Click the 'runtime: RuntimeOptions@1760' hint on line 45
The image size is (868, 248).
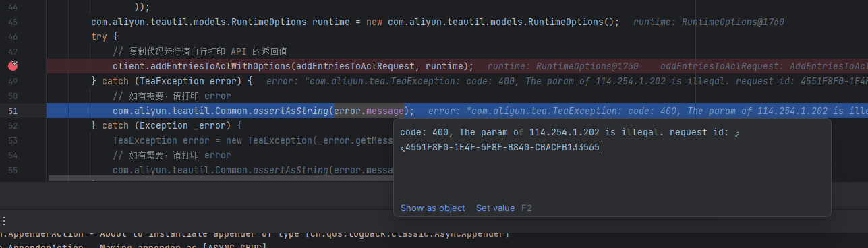[708, 22]
